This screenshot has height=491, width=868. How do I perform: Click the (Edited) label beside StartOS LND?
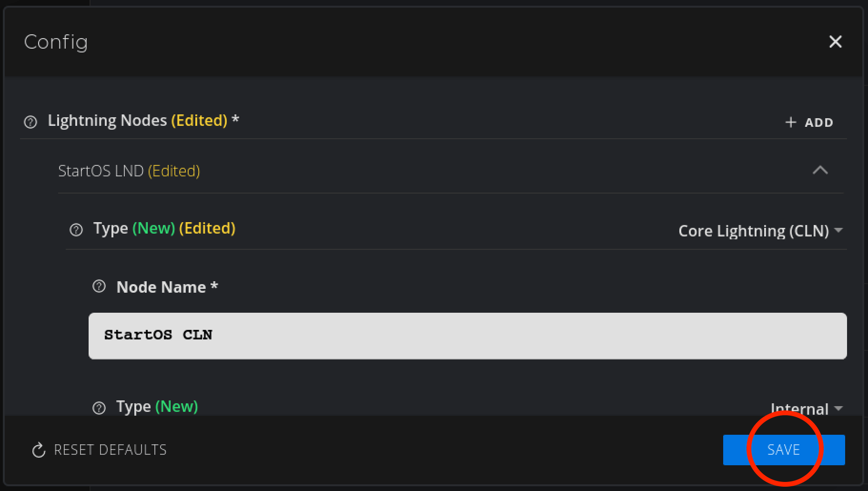tap(174, 171)
